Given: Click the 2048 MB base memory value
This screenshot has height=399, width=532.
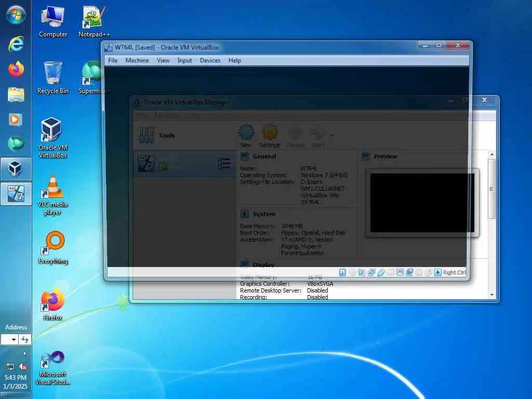Looking at the screenshot, I should (x=292, y=226).
